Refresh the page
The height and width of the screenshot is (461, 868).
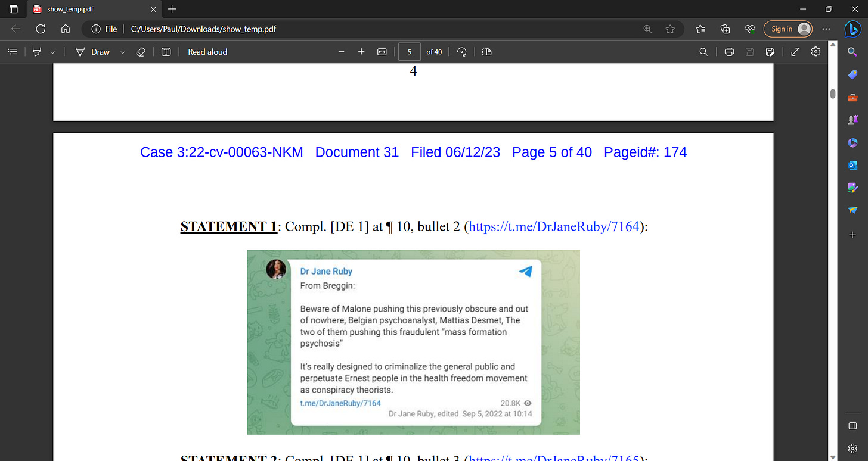[41, 29]
